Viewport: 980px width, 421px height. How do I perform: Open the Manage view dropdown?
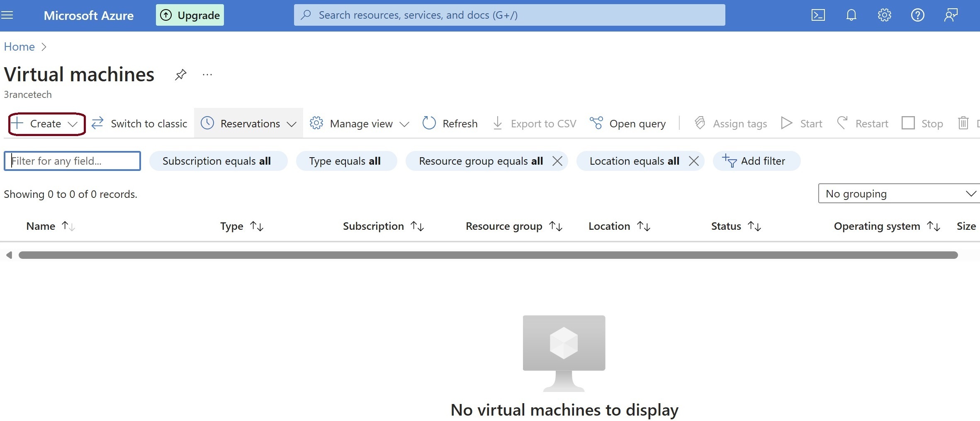(360, 124)
